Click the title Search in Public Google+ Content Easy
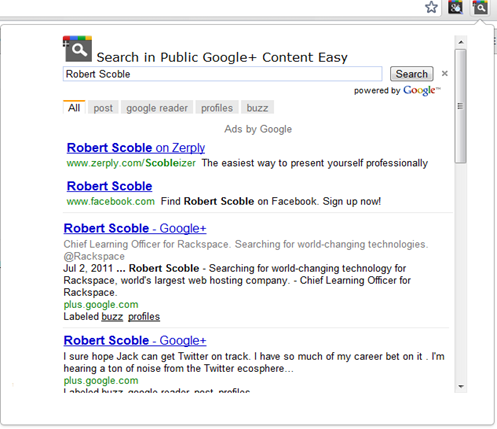The image size is (497, 429). tap(222, 57)
